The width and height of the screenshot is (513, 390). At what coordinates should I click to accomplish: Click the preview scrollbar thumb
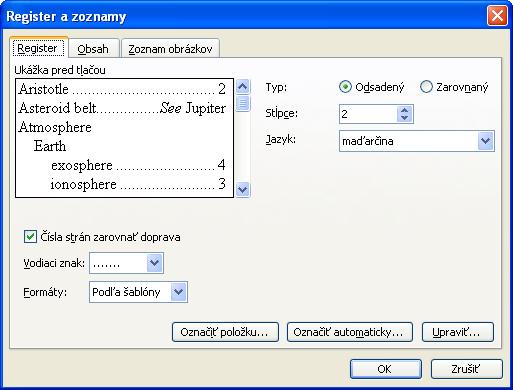243,103
